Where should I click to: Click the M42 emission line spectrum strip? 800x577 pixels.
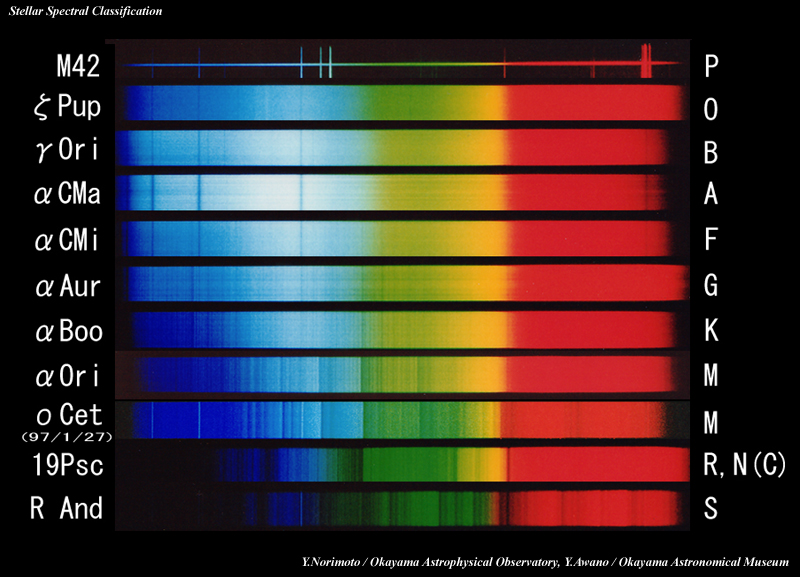tap(400, 68)
